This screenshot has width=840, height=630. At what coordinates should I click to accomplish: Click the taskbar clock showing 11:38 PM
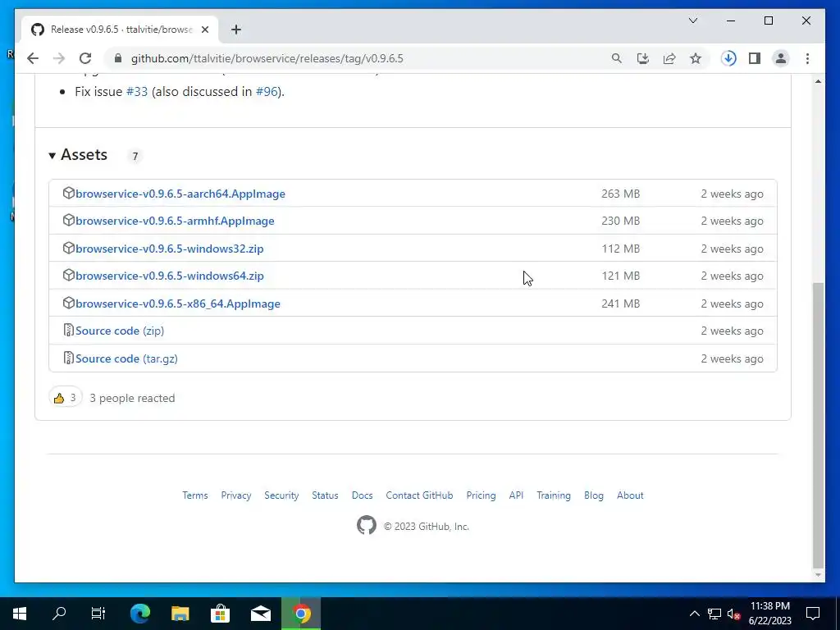[x=769, y=614]
